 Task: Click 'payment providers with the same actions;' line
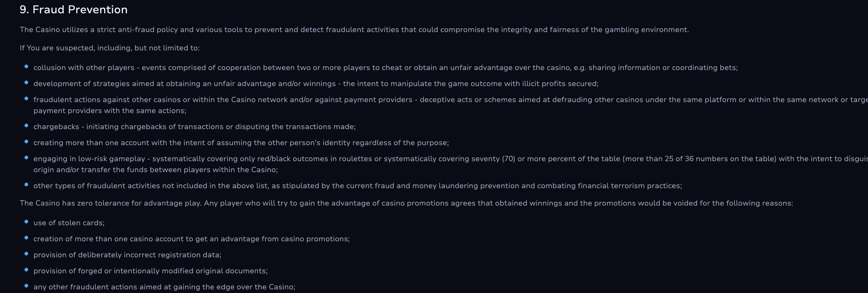pos(109,111)
